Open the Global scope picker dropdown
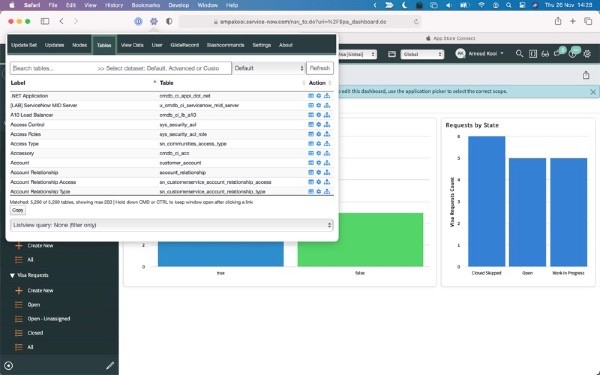 tap(422, 54)
